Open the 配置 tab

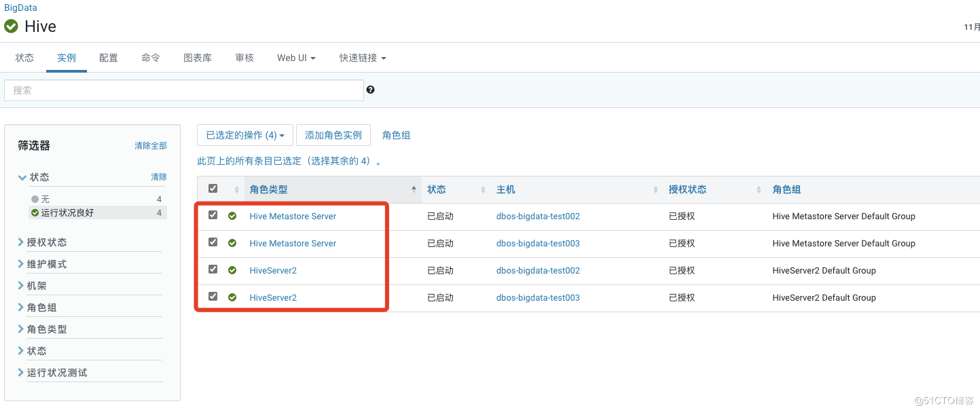[109, 58]
